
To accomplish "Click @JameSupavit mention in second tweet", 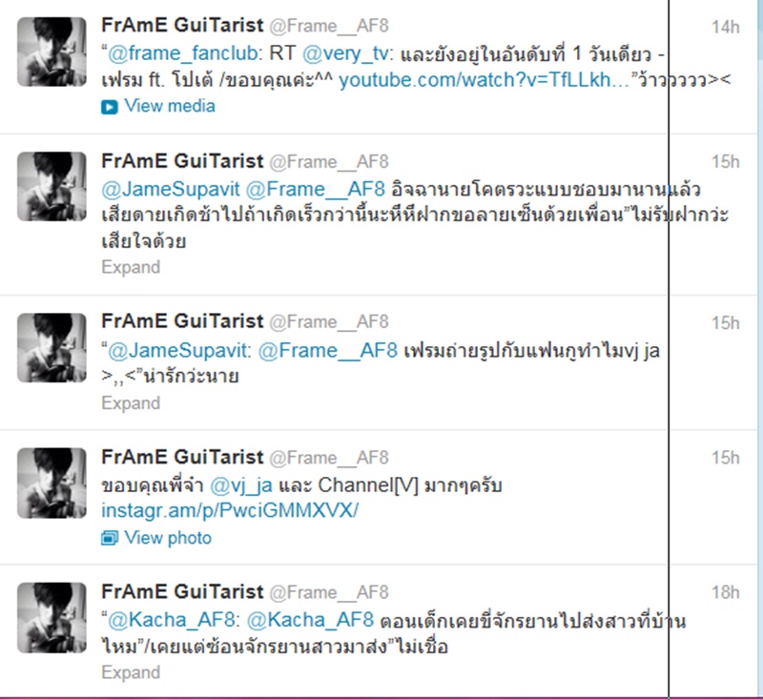I will (x=171, y=189).
